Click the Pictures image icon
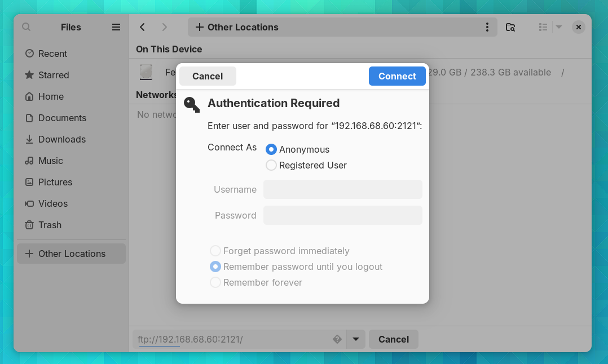 pos(29,182)
